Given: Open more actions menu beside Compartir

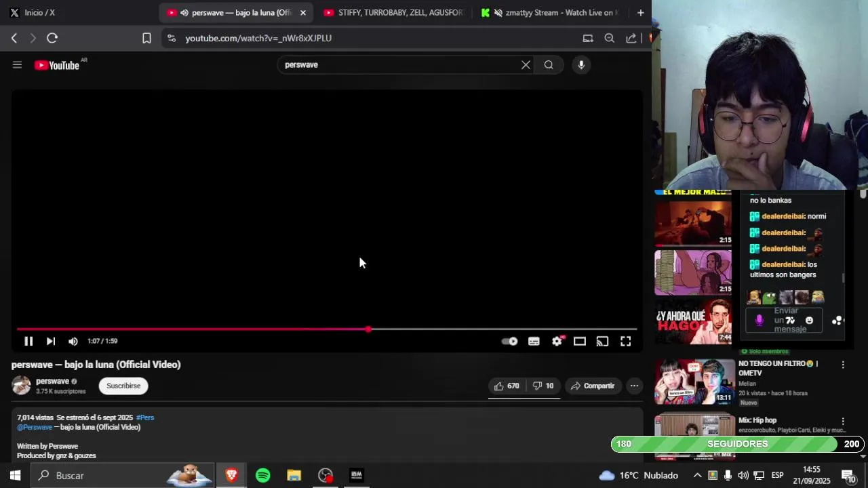Looking at the screenshot, I should pyautogui.click(x=634, y=386).
